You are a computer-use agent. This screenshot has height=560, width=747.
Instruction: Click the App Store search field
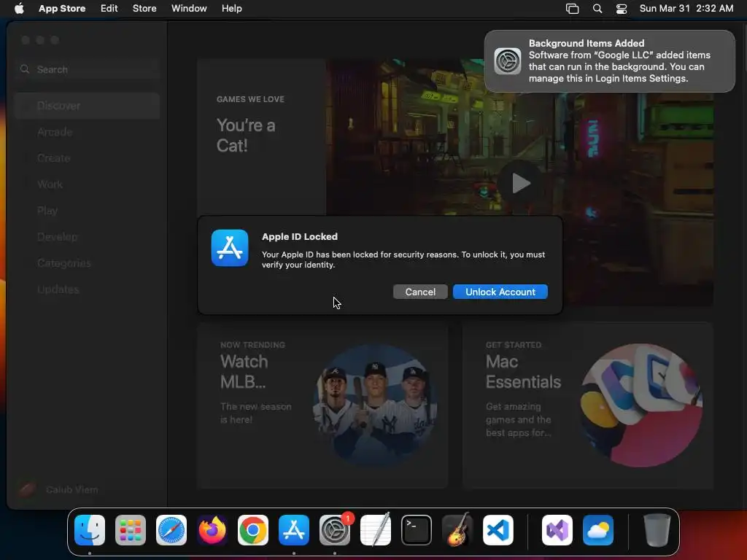(x=88, y=69)
